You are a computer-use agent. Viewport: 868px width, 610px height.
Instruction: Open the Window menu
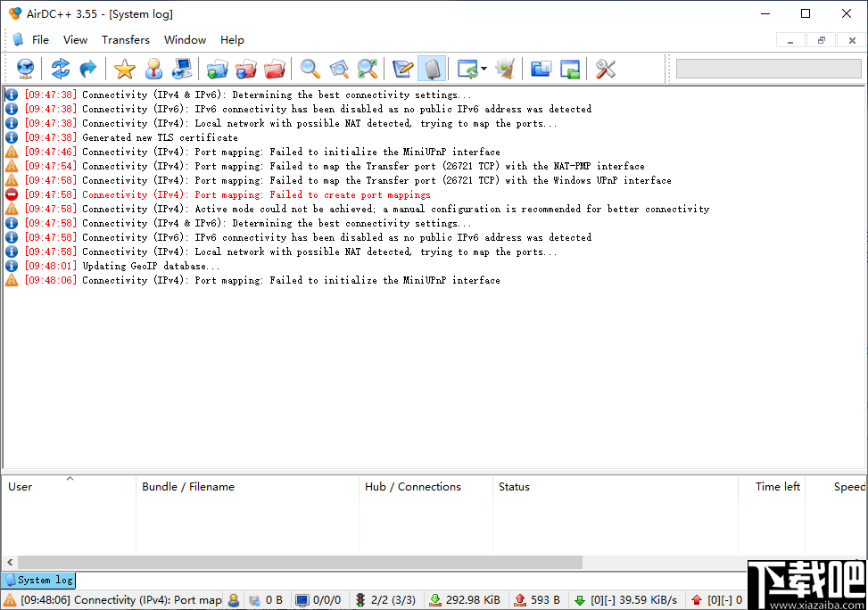click(185, 40)
